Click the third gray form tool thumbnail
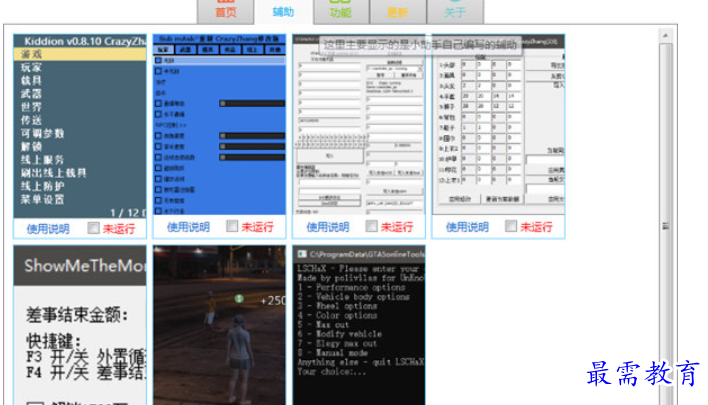This screenshot has width=708, height=405. point(359,125)
